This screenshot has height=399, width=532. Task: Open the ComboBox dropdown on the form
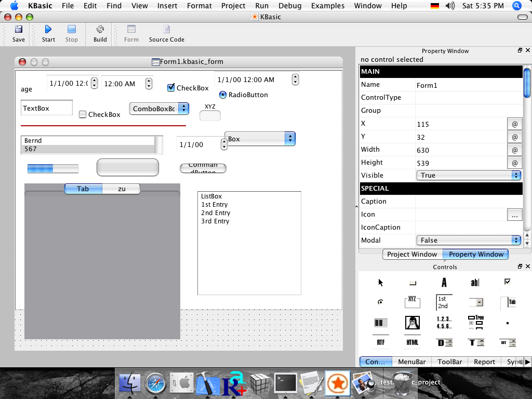[x=183, y=109]
